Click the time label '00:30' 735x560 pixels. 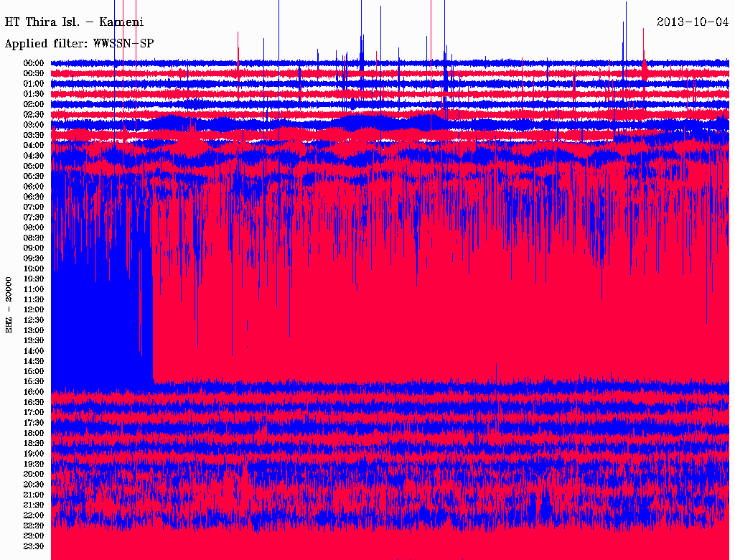coord(34,73)
